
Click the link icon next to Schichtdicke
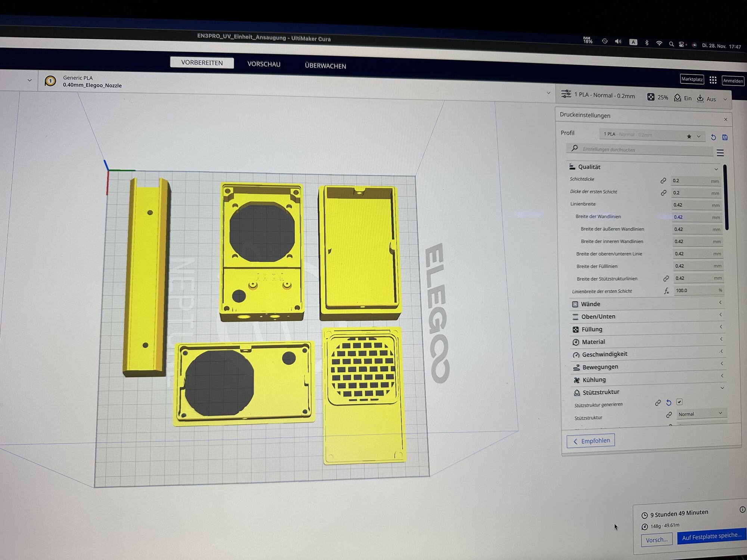[663, 180]
